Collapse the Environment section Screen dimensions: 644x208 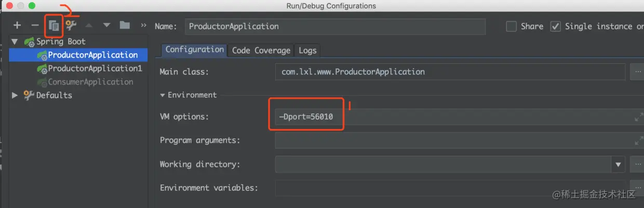tap(163, 95)
